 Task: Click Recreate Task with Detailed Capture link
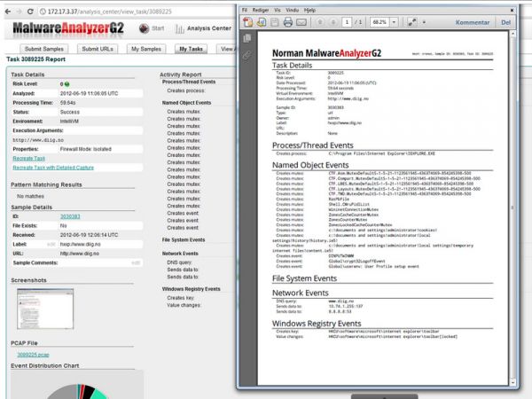point(53,168)
